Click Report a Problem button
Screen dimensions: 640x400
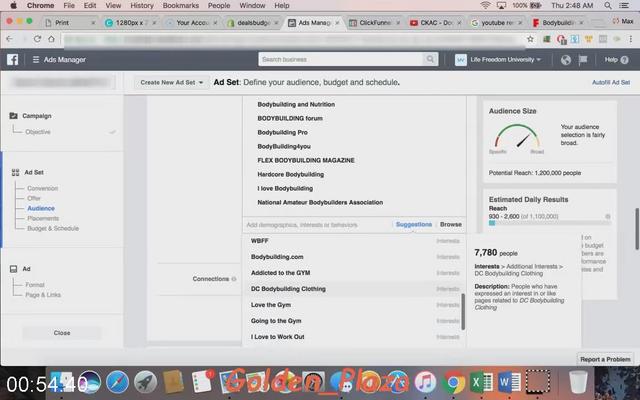605,359
